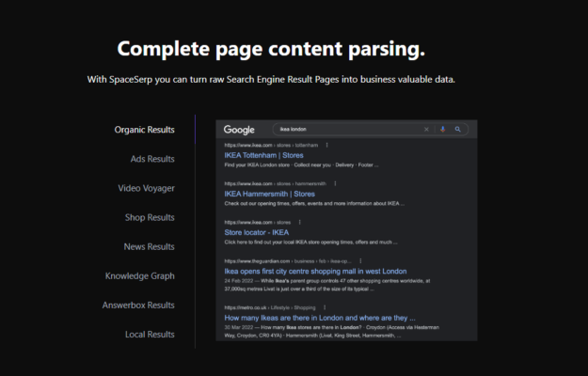This screenshot has width=588, height=376.
Task: Open the Video Voyager tab
Action: click(146, 188)
